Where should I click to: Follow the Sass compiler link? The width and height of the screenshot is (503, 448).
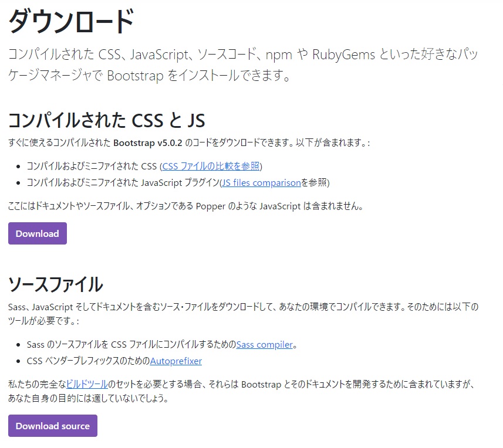(x=265, y=344)
